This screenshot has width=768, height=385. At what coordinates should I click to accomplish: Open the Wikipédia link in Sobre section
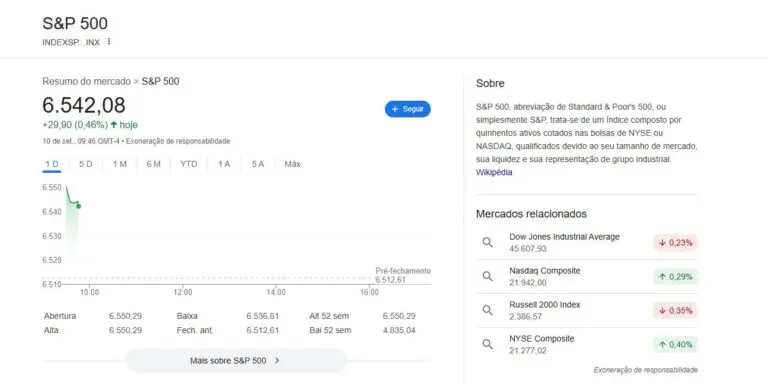(x=494, y=172)
